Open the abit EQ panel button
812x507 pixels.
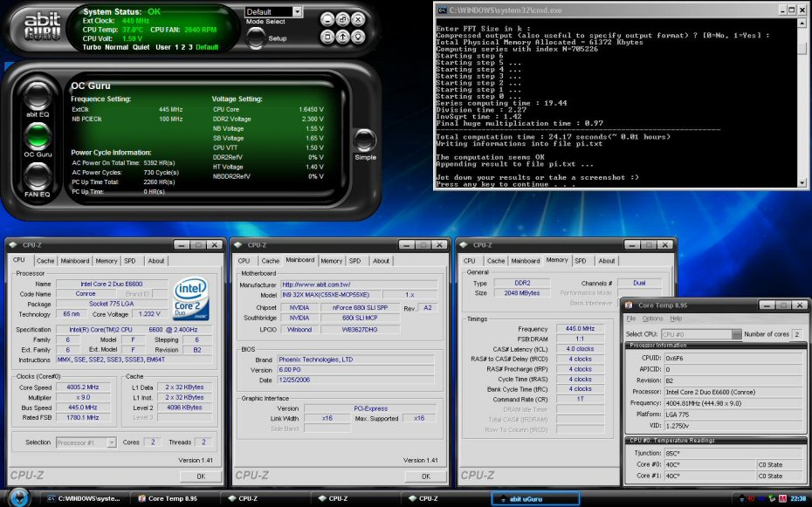[38, 96]
